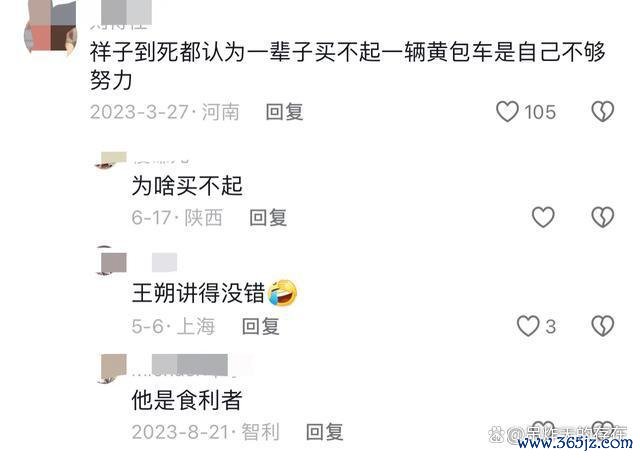Screen dimensions: 640x458
Task: Tap the laughing-crying emoji in the reply
Action: pos(282,293)
